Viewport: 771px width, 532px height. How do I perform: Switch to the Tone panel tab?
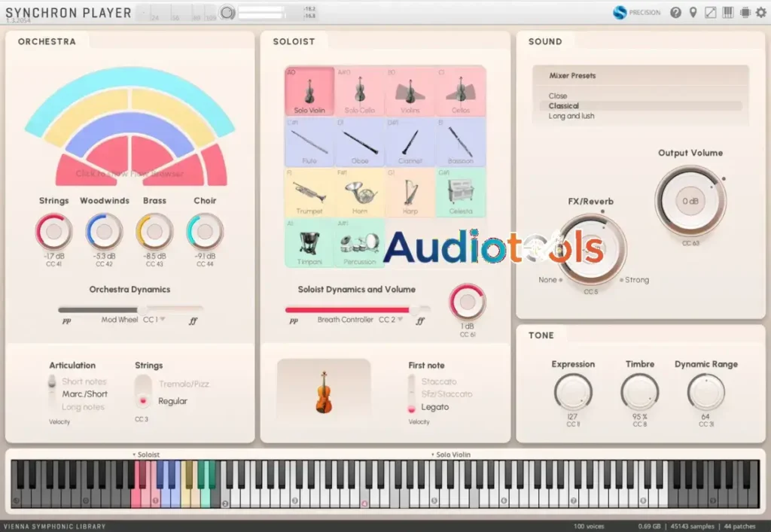pos(541,336)
